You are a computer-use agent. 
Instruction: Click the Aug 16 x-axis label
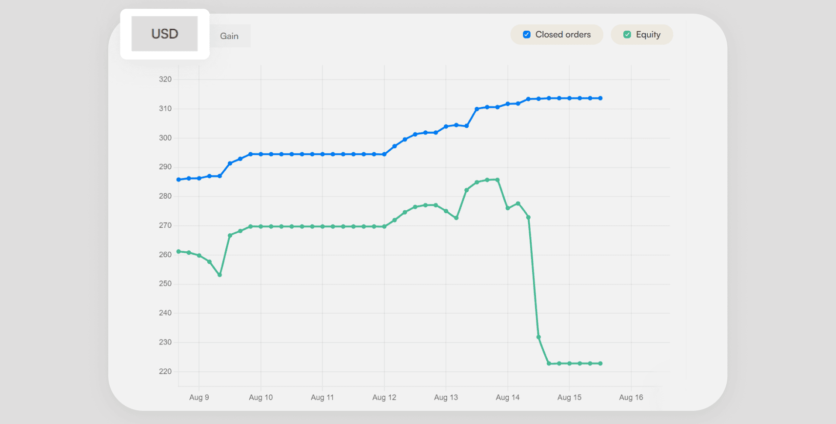click(x=631, y=397)
